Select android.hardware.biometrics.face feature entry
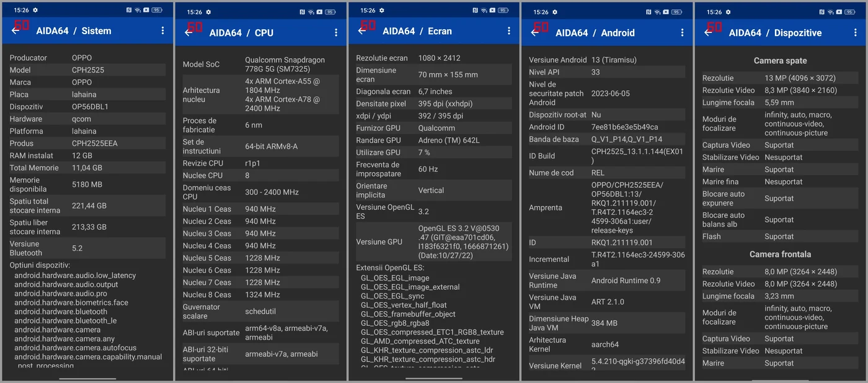 pos(71,302)
